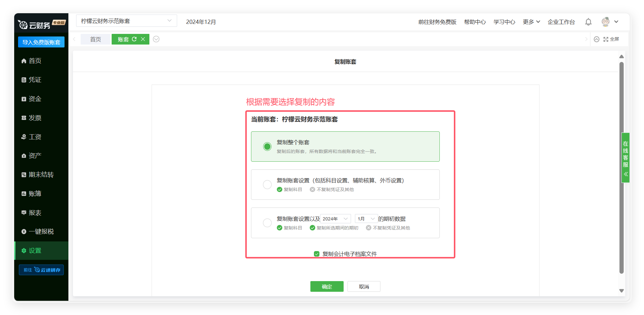Select 复制账套设置 (包括科目设置) radio option
The image size is (644, 315).
click(267, 185)
